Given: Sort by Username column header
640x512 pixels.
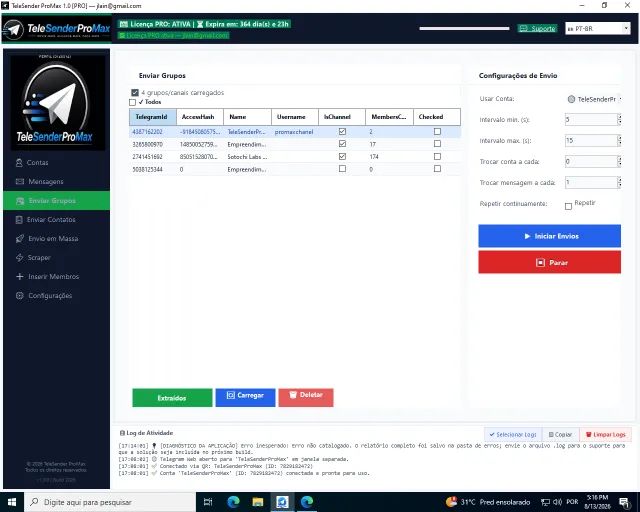Looking at the screenshot, I should [x=295, y=117].
